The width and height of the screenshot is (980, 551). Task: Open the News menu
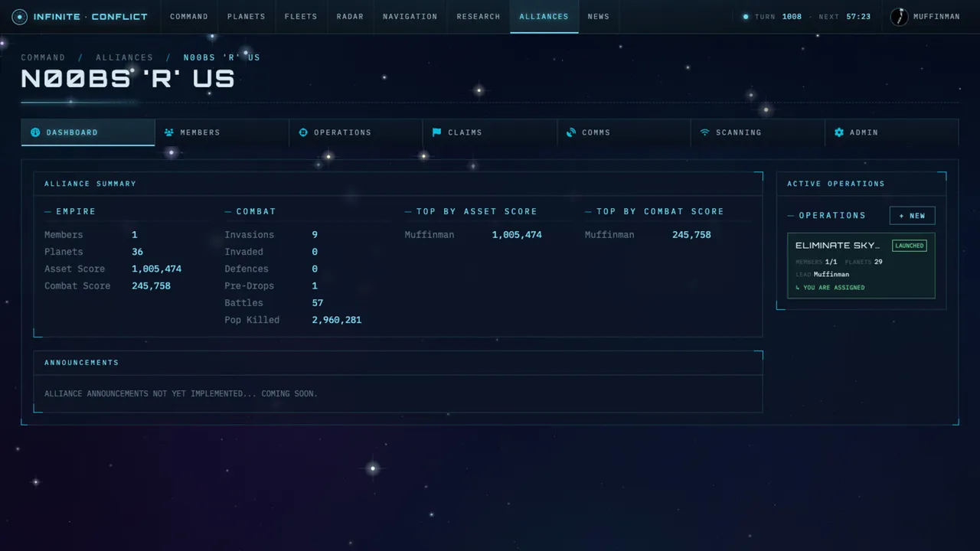[x=599, y=17]
